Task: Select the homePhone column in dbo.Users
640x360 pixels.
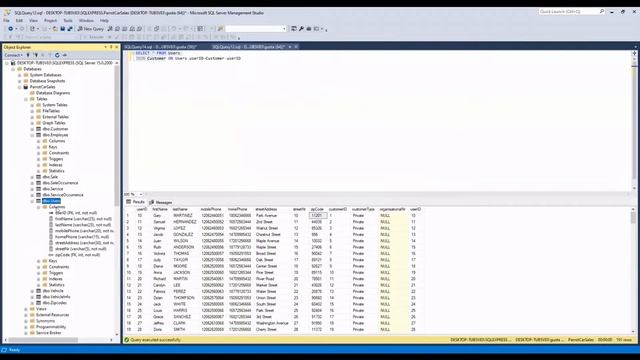Action: coord(82,237)
